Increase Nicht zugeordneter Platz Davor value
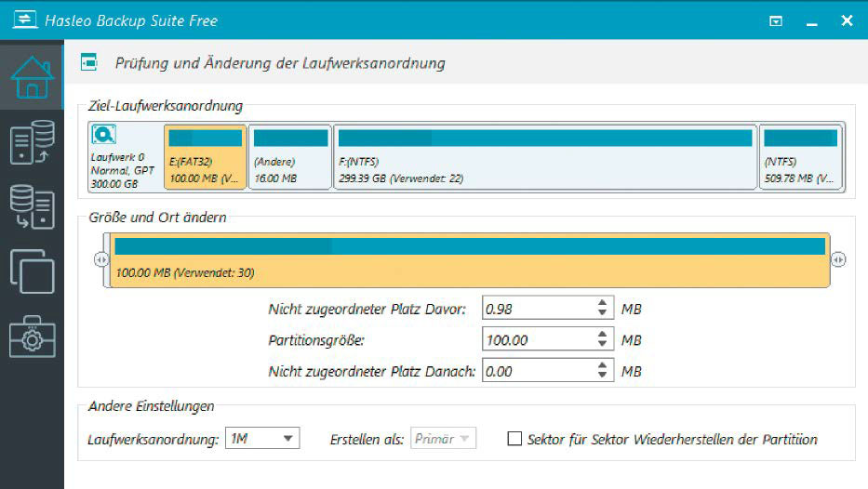The width and height of the screenshot is (868, 489). coord(602,302)
